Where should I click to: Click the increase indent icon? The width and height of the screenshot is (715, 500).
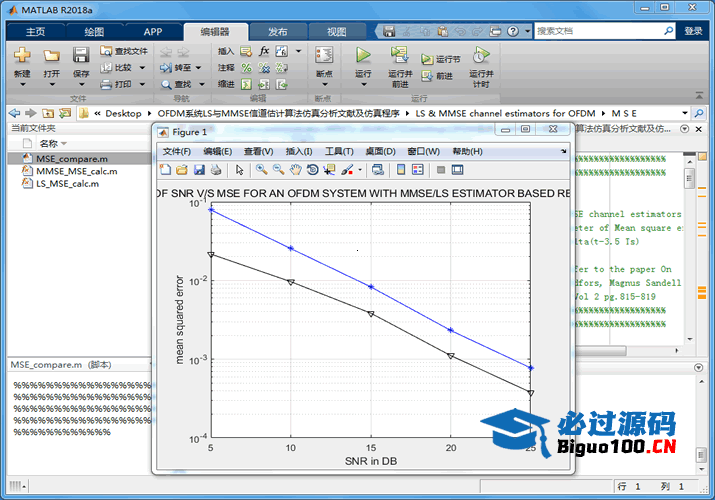pyautogui.click(x=264, y=84)
